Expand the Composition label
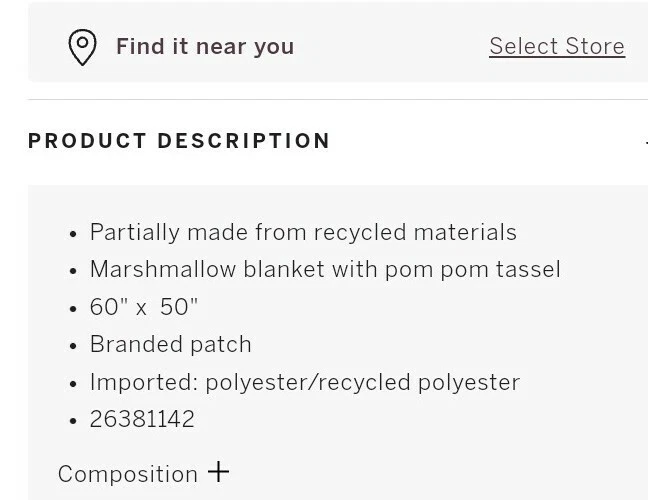This screenshot has width=648, height=500. click(128, 474)
